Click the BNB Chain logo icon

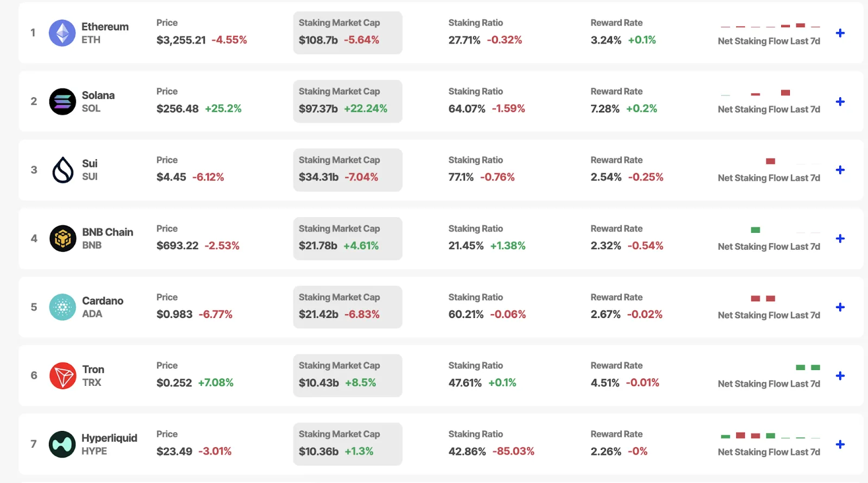[63, 238]
